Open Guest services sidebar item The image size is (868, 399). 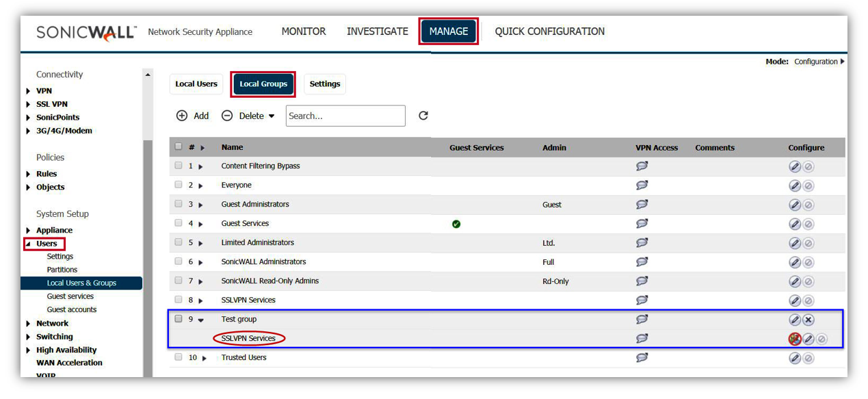[70, 296]
